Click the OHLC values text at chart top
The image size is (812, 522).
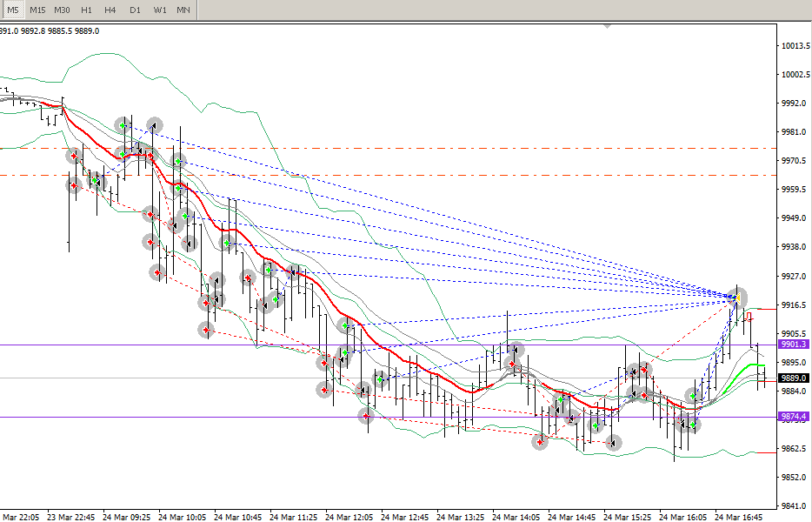[x=50, y=31]
